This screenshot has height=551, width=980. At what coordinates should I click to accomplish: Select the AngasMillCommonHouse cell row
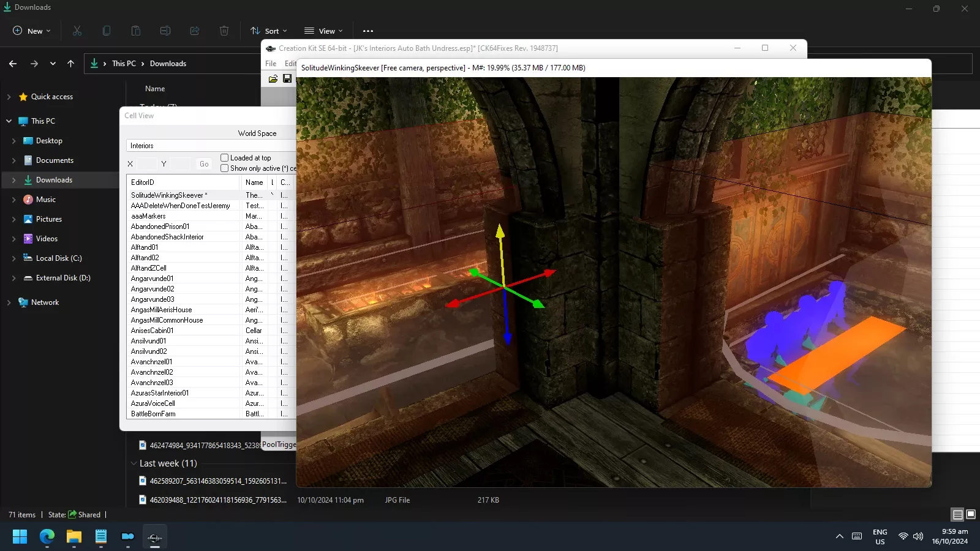pos(211,320)
